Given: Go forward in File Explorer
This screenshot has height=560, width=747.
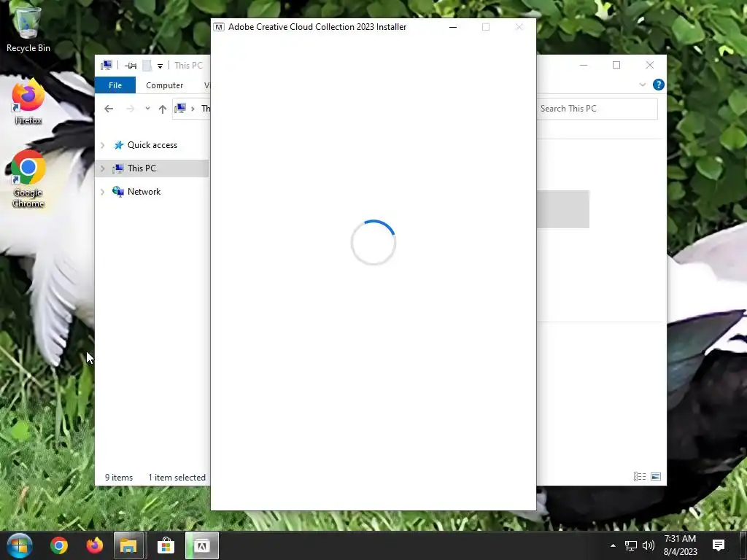Looking at the screenshot, I should coord(130,109).
